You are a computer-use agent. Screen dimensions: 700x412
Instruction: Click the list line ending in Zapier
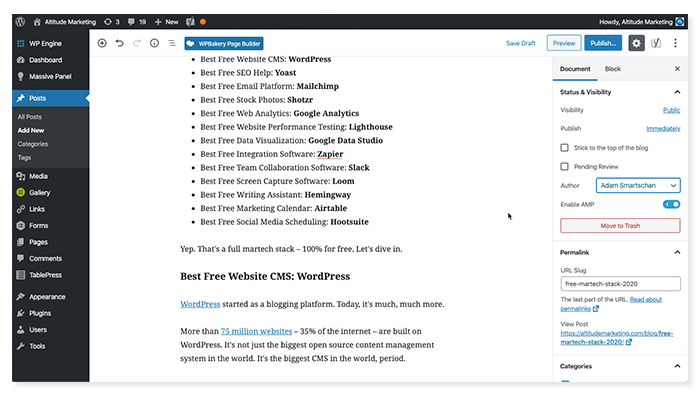coord(272,154)
